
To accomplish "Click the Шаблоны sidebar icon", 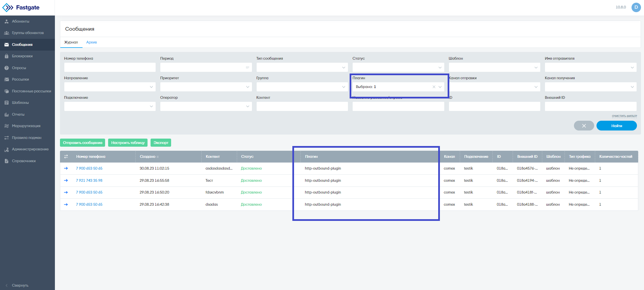I will [6, 103].
